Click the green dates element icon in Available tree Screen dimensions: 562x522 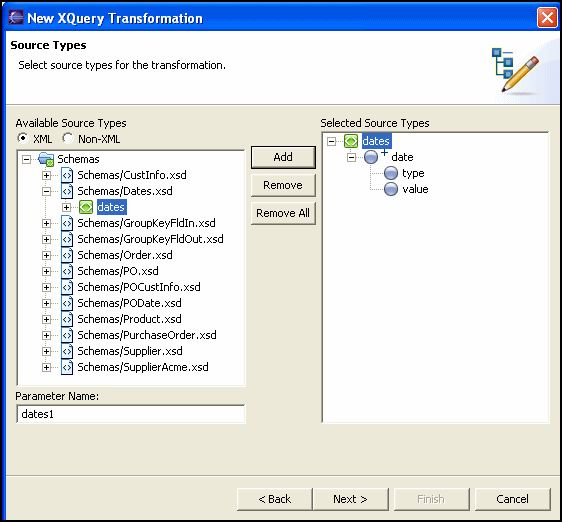[86, 207]
